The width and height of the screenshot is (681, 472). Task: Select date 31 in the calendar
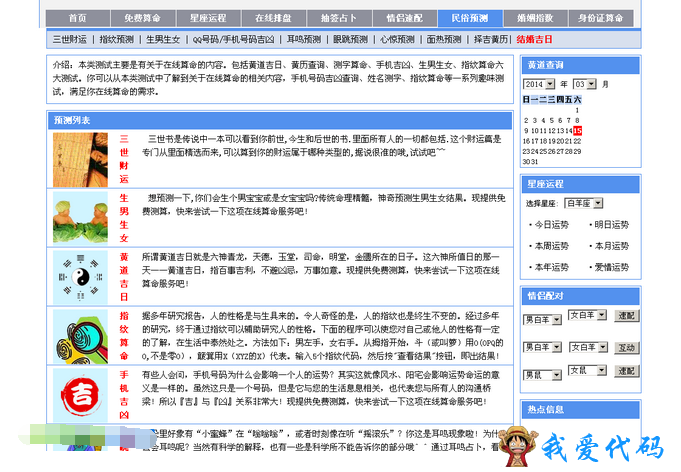535,162
